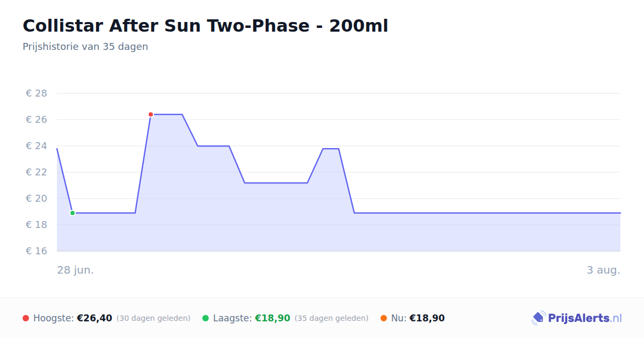Click the orange Nu legend dot
644x338 pixels.
tap(384, 318)
